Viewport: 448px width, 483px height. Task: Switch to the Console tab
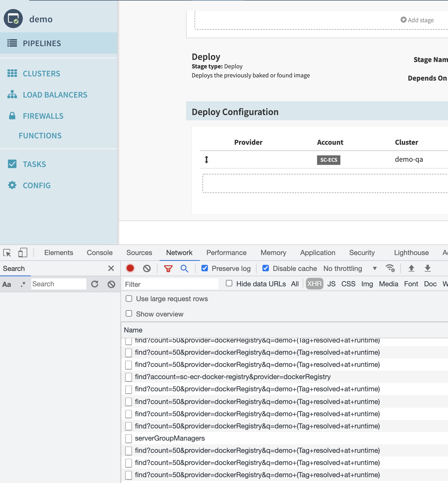(99, 252)
